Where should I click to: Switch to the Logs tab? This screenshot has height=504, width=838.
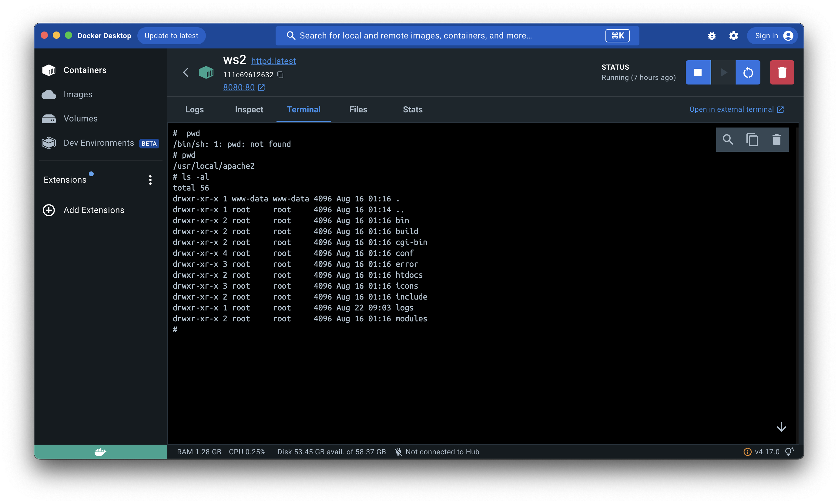click(194, 109)
